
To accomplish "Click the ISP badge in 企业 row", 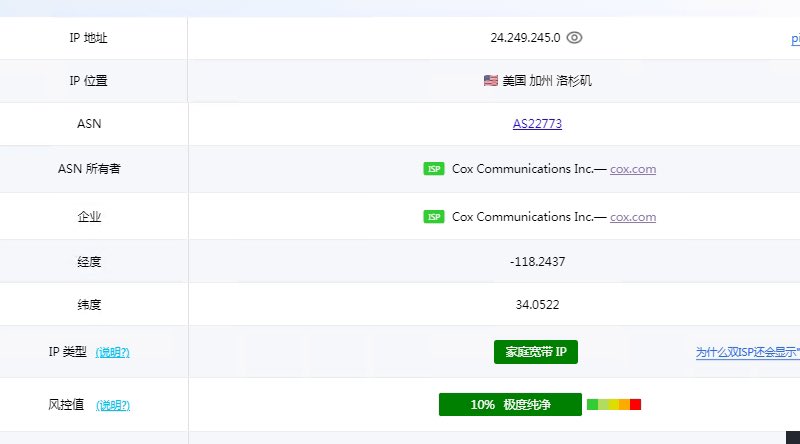I will (434, 217).
